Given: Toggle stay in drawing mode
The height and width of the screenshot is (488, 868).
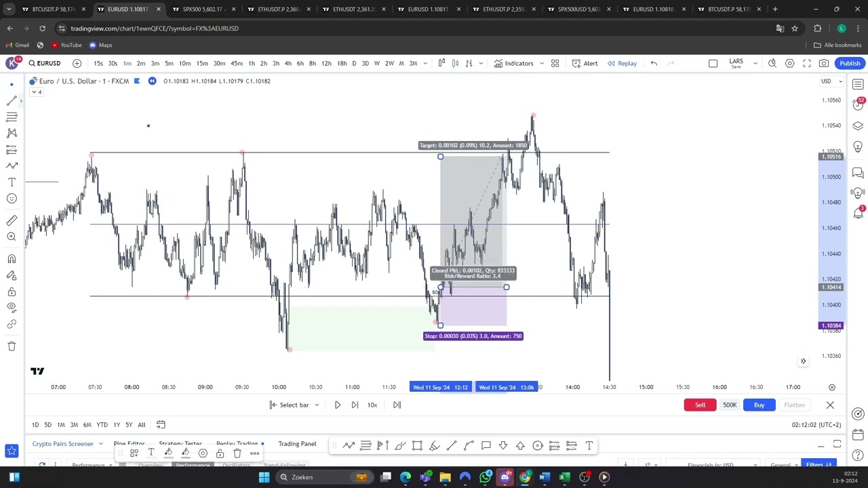Looking at the screenshot, I should [12, 275].
